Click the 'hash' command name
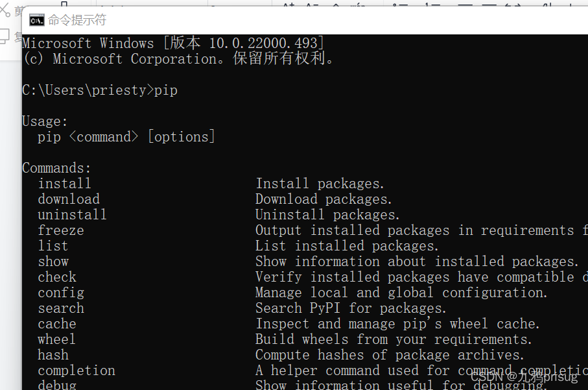 [x=53, y=355]
